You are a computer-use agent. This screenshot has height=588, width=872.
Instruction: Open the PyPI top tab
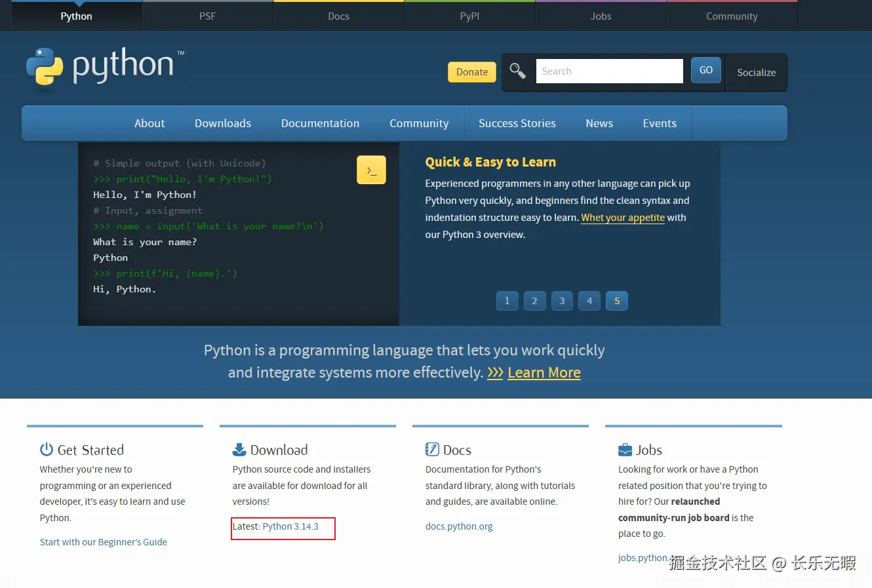(470, 16)
